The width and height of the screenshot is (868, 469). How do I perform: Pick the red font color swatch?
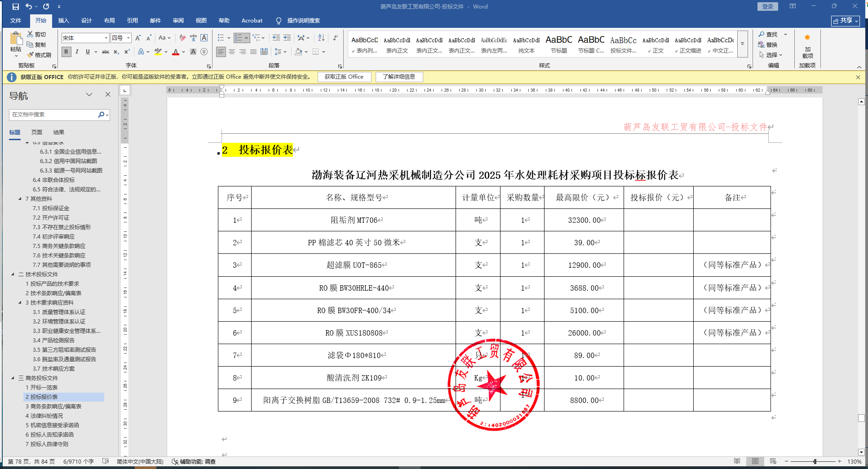coord(176,52)
